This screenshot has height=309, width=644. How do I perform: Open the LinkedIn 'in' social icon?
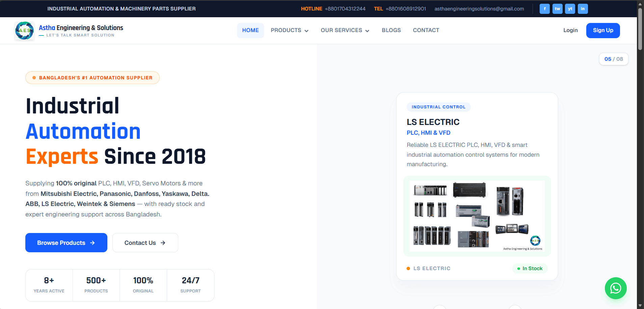583,9
